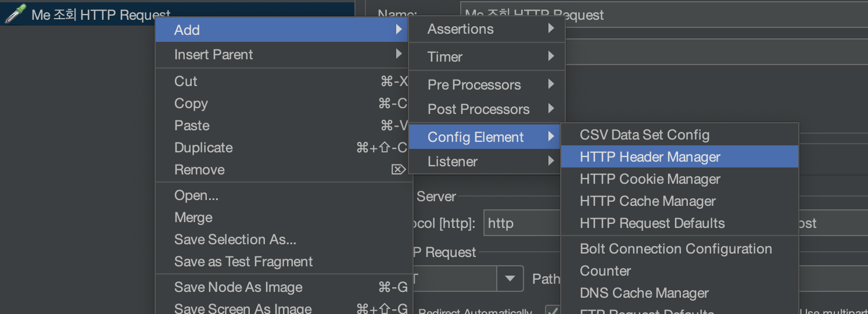868x314 pixels.
Task: Add a CSV Data Set Config
Action: 644,135
